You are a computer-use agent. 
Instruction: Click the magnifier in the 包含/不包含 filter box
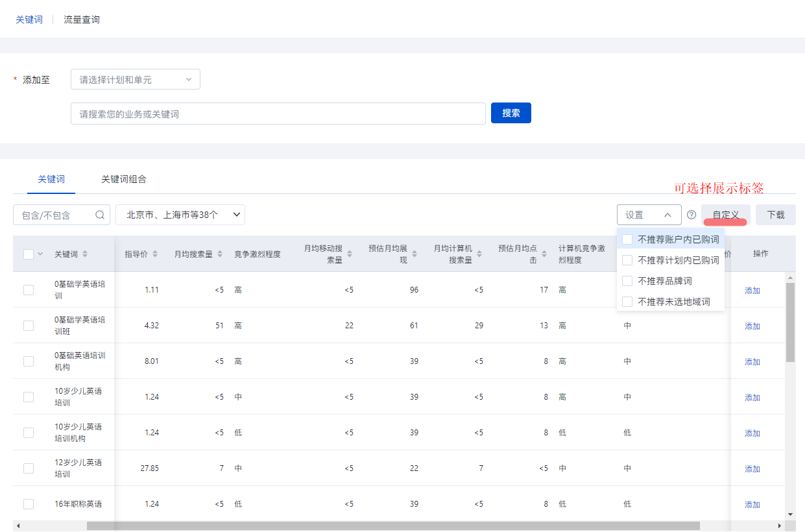(x=99, y=215)
